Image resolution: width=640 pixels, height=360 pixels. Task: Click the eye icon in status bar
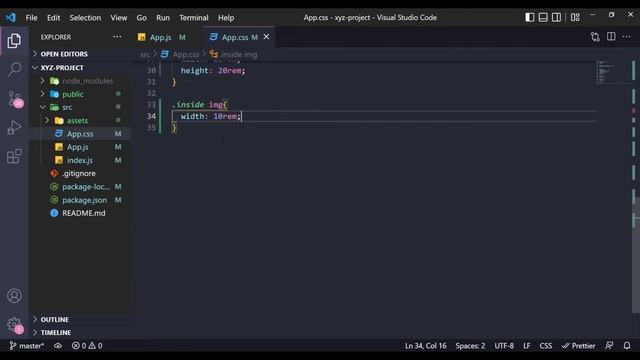click(58, 346)
